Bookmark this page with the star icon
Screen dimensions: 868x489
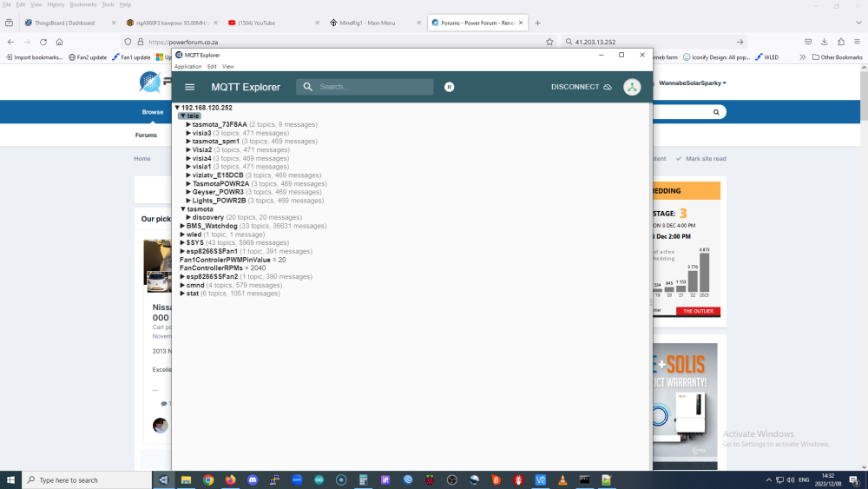549,42
